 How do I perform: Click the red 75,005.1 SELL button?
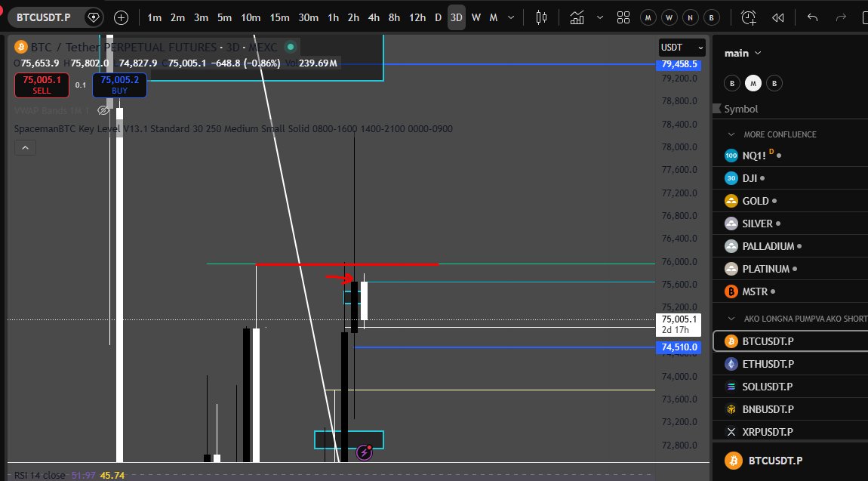42,85
